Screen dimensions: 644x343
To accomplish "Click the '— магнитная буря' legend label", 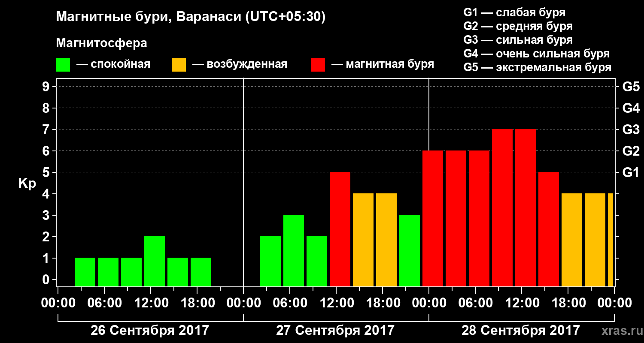I will click(383, 64).
